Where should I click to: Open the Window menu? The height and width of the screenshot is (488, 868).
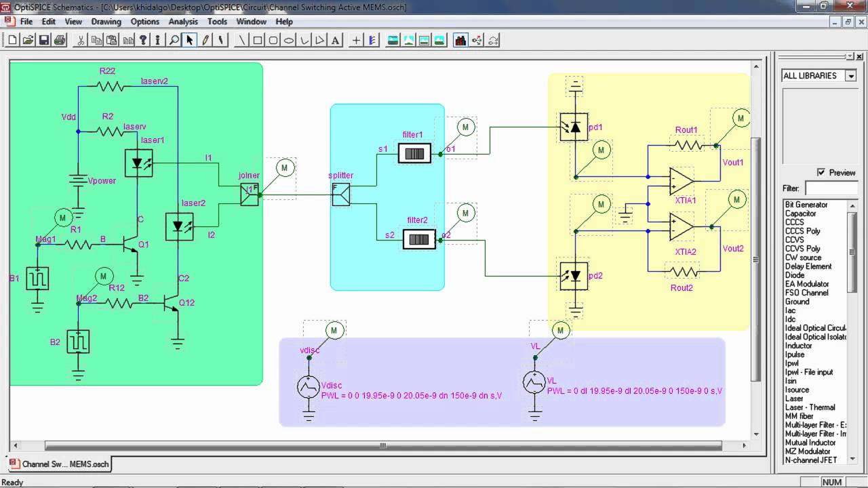[x=251, y=22]
